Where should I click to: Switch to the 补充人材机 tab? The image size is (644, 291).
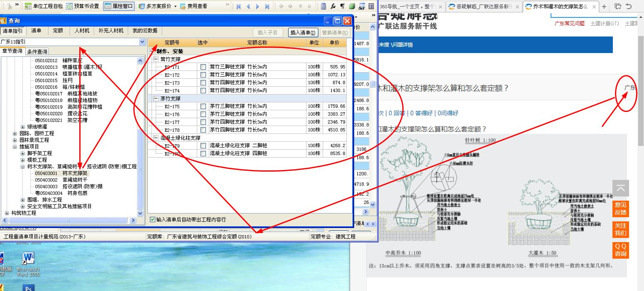pos(111,31)
